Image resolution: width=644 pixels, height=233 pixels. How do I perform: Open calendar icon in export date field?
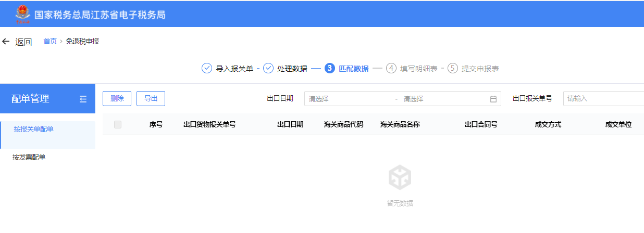click(493, 99)
